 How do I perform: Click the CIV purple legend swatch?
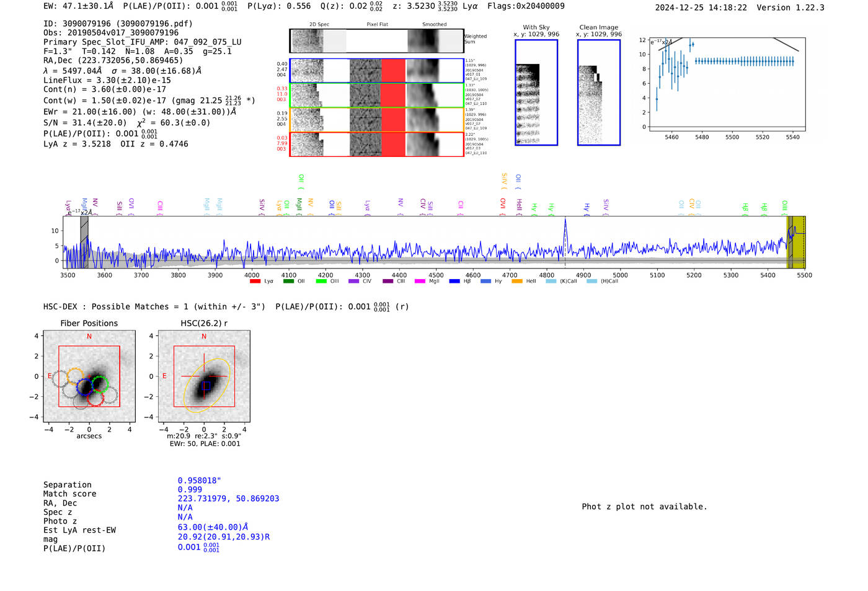coord(354,282)
